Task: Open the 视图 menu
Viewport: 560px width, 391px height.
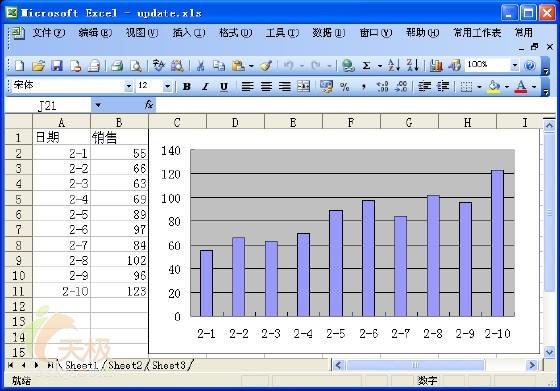Action: [x=142, y=33]
